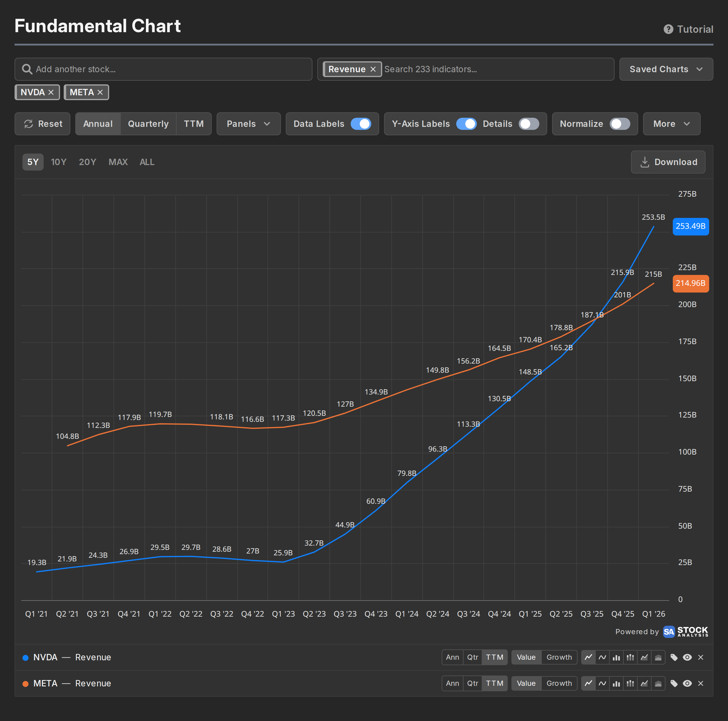This screenshot has width=728, height=721.
Task: Switch to TTM period tab
Action: (x=194, y=124)
